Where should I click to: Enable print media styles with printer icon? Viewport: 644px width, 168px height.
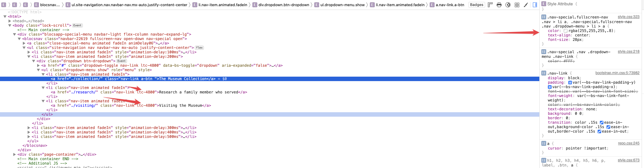coord(499,5)
